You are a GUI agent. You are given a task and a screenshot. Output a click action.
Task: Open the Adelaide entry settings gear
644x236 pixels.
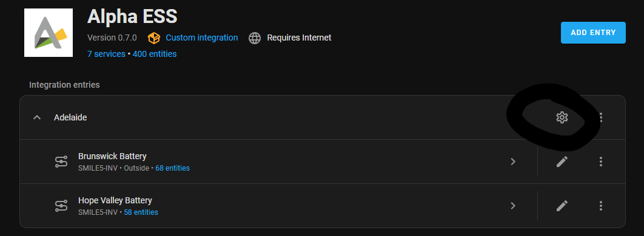point(562,117)
